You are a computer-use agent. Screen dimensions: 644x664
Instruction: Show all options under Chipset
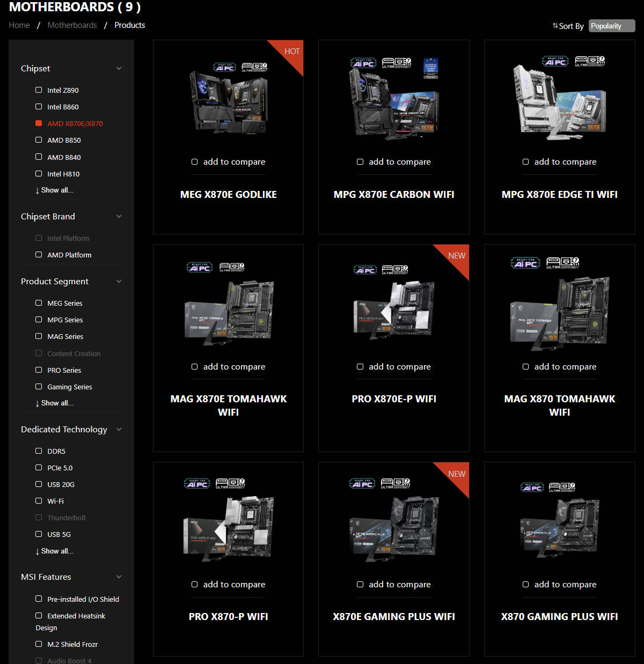(55, 190)
